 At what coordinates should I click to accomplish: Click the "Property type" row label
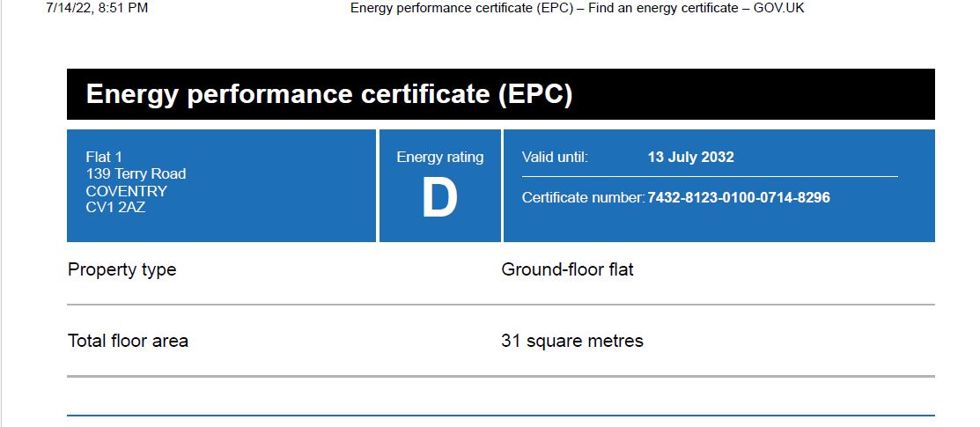tap(122, 269)
